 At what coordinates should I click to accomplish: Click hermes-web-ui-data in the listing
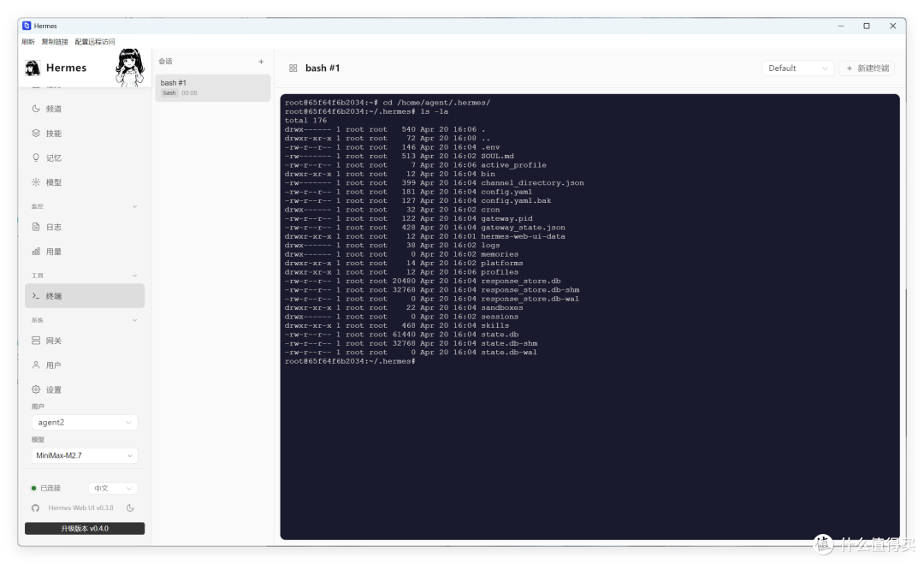coord(524,236)
